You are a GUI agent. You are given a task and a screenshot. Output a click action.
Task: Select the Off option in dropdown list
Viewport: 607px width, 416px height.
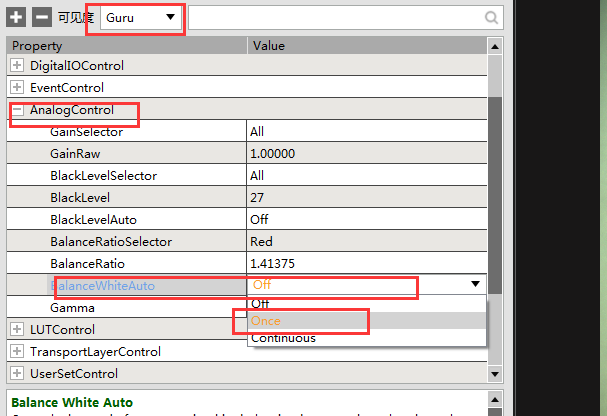(x=260, y=304)
